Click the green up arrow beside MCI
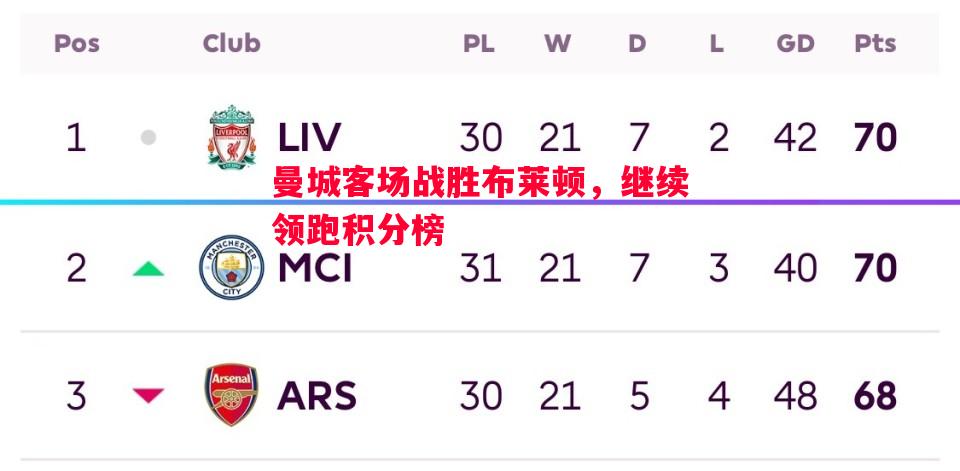 (148, 268)
